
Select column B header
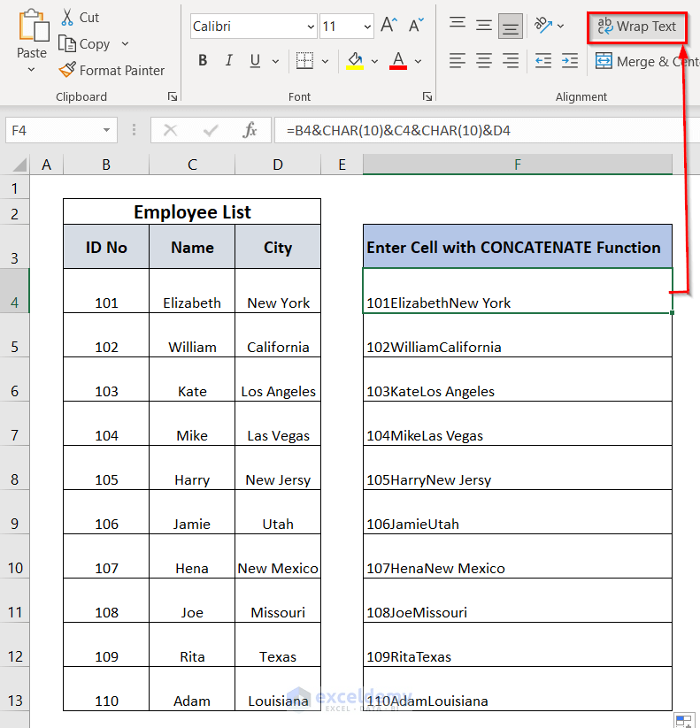106,165
